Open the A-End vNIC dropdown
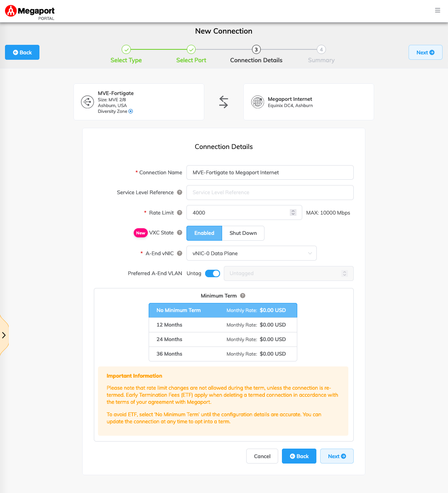 [x=251, y=253]
